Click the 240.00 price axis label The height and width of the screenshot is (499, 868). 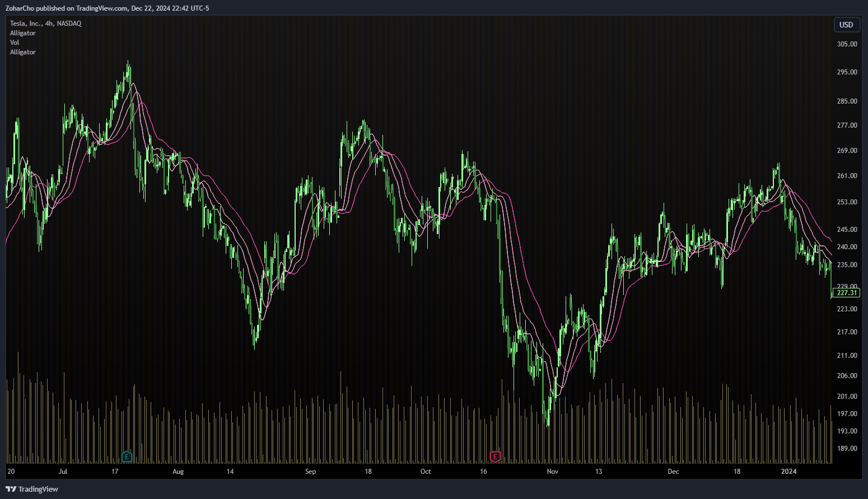[847, 247]
